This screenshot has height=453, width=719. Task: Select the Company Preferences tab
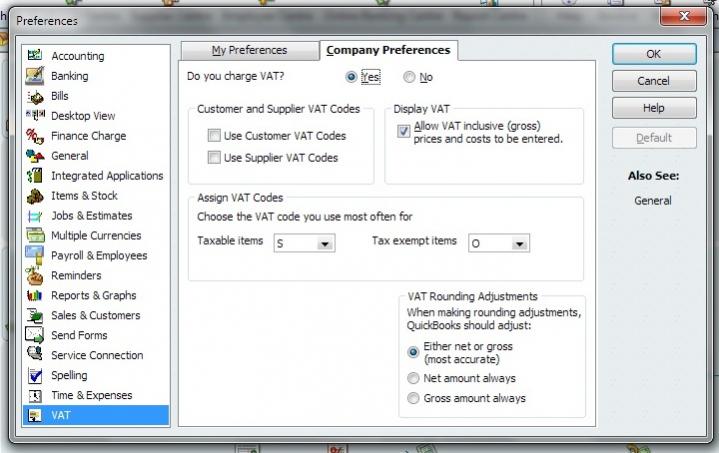(388, 50)
